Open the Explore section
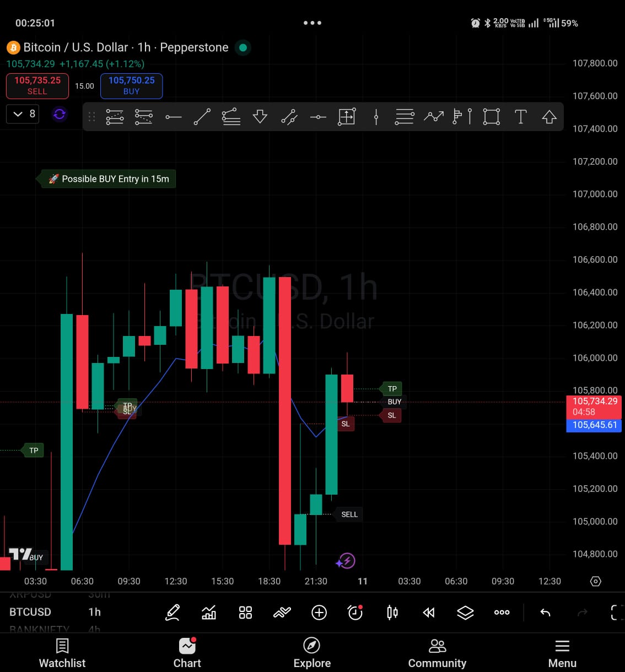 click(x=311, y=653)
